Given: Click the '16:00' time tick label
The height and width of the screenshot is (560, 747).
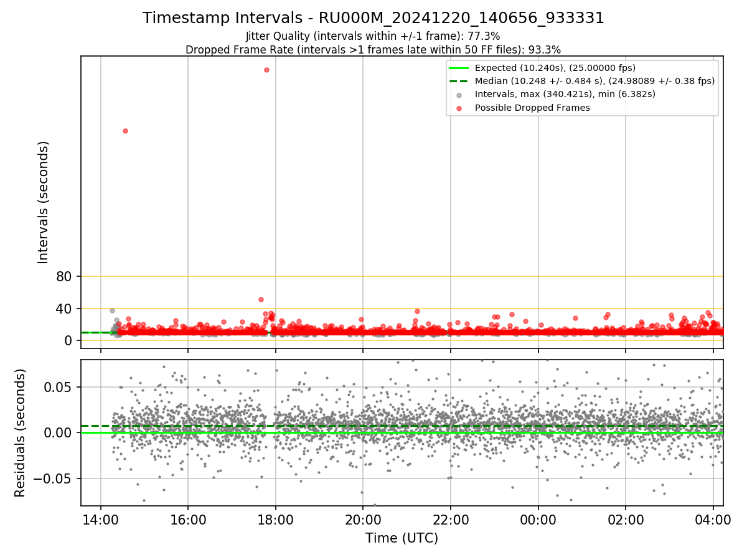Looking at the screenshot, I should click(x=188, y=519).
